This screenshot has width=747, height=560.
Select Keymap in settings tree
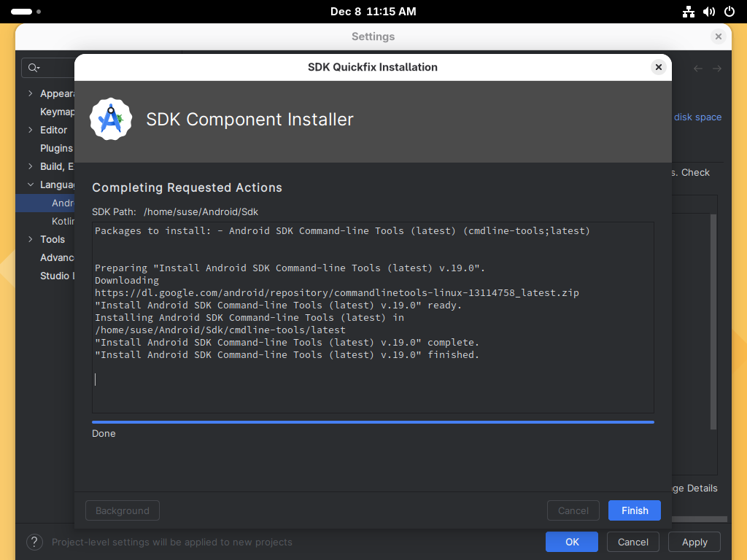(x=57, y=112)
